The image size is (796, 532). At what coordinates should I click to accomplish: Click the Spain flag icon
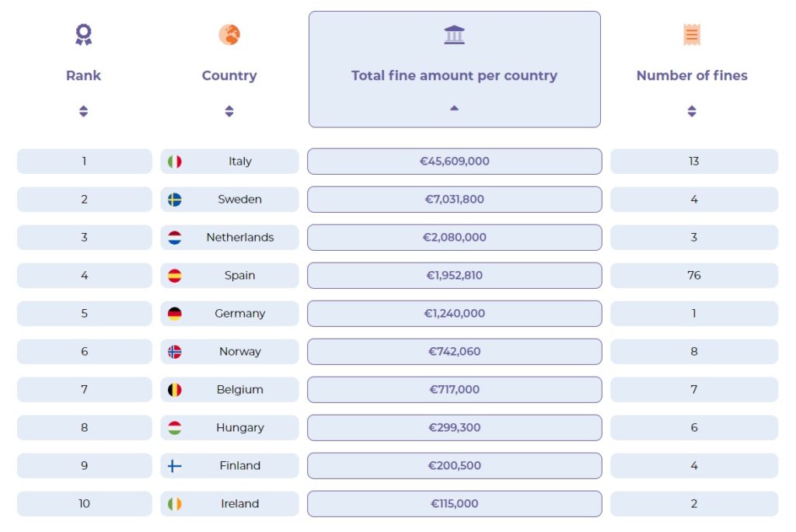175,276
